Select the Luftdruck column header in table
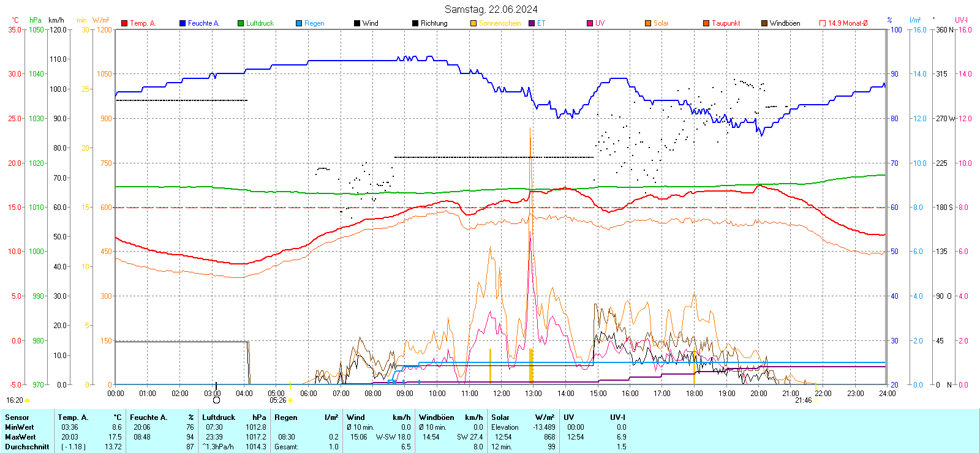The width and height of the screenshot is (980, 453). pyautogui.click(x=219, y=417)
